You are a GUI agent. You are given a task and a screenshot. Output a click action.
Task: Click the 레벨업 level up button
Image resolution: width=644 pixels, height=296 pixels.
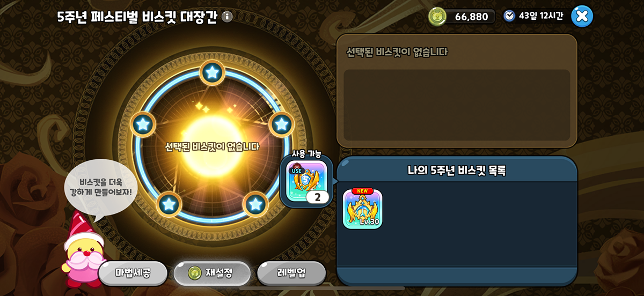[291, 273]
